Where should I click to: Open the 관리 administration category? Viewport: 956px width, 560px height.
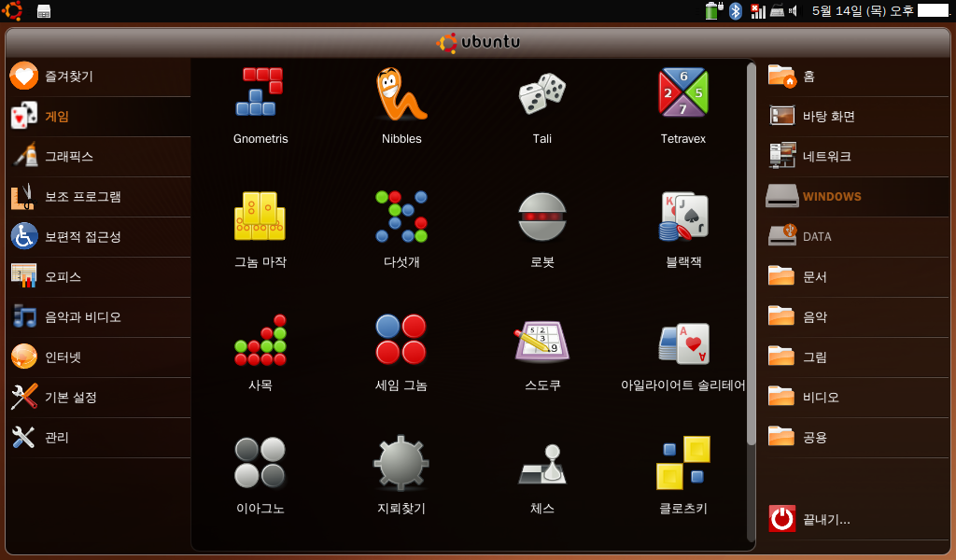[x=99, y=438]
